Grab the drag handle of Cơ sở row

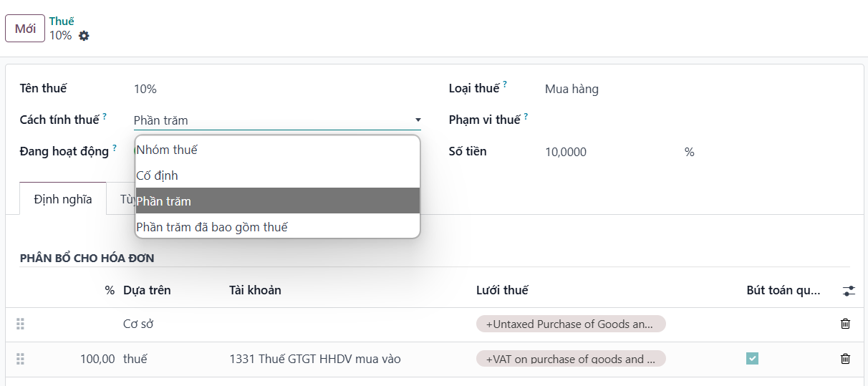pos(20,324)
